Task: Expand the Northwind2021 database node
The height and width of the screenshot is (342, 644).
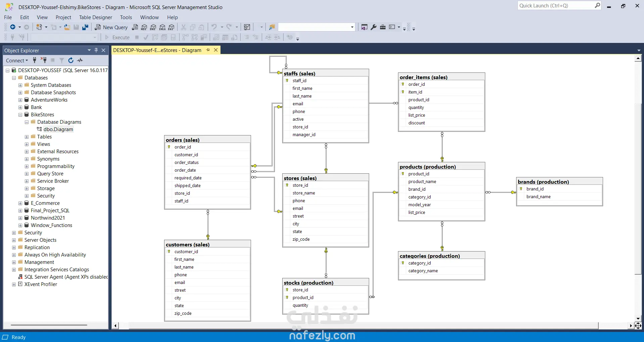Action: pos(20,218)
